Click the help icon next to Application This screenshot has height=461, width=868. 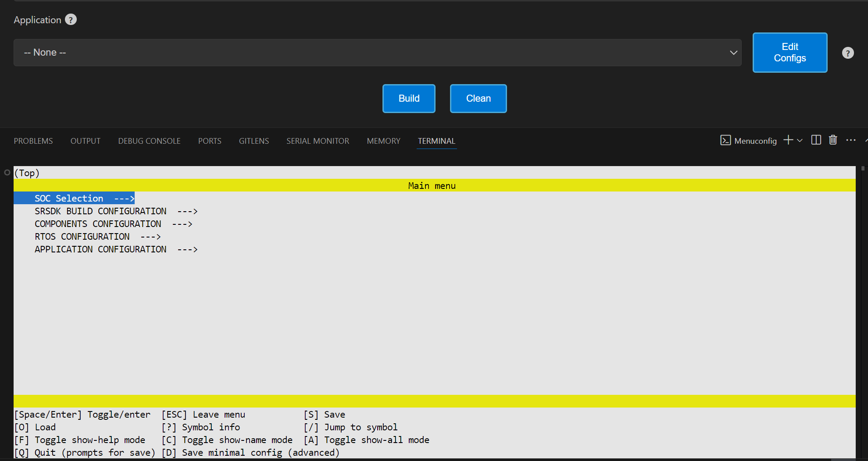(x=71, y=20)
